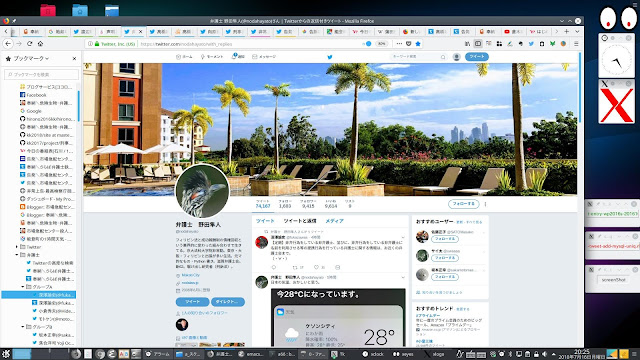Viewport: 640px width, 360px height.
Task: Save page to Pocket icon
Action: [409, 44]
